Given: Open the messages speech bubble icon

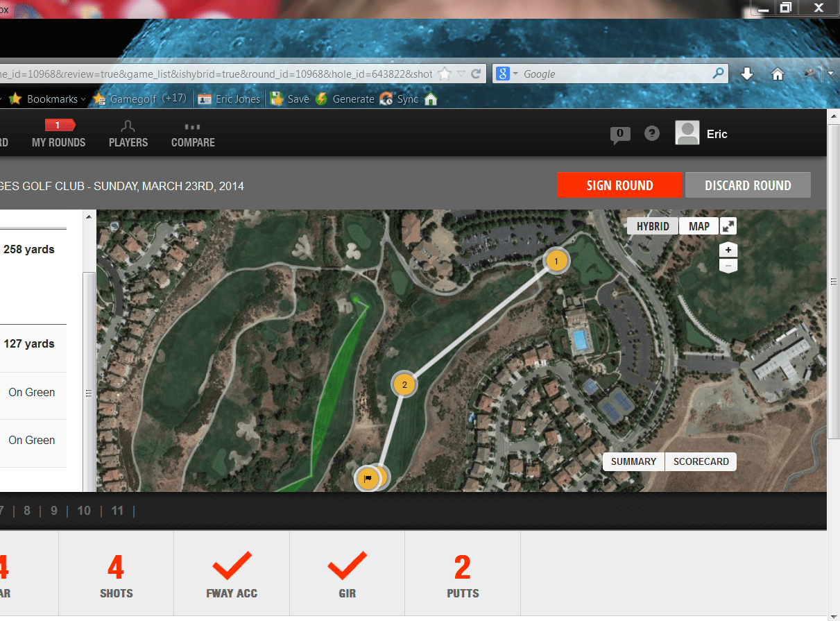Looking at the screenshot, I should click(620, 135).
